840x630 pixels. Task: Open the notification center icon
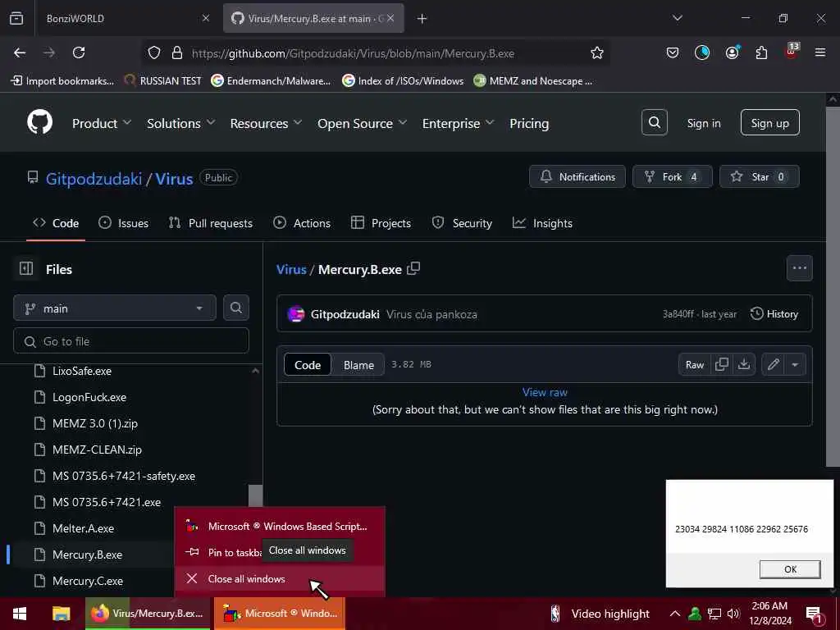(x=814, y=614)
